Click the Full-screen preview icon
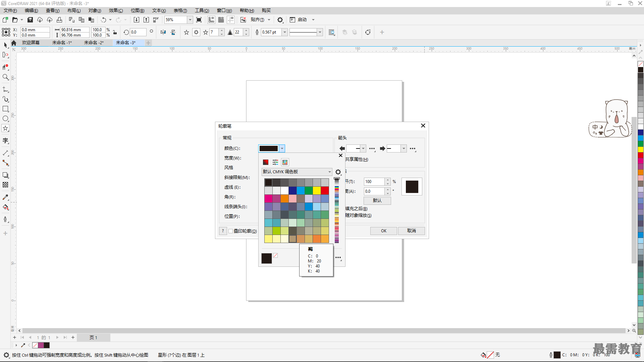644x362 pixels. coord(199,20)
